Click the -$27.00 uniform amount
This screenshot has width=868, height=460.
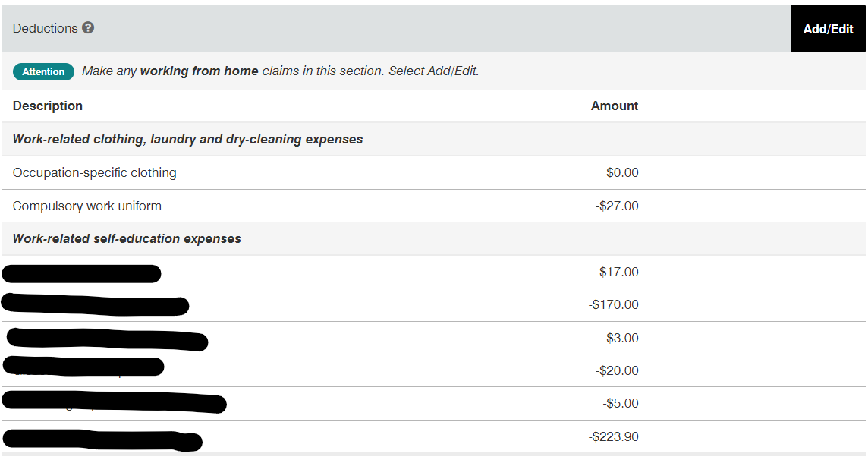click(617, 206)
